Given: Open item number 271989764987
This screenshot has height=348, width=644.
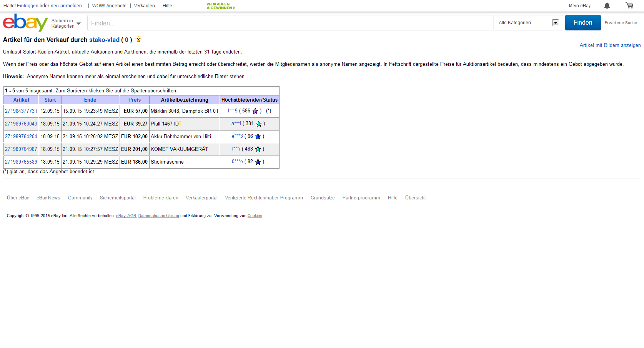Looking at the screenshot, I should 21,149.
